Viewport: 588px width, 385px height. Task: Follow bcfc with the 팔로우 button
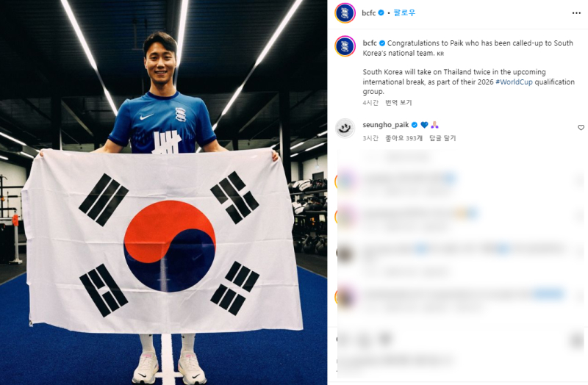pyautogui.click(x=404, y=12)
